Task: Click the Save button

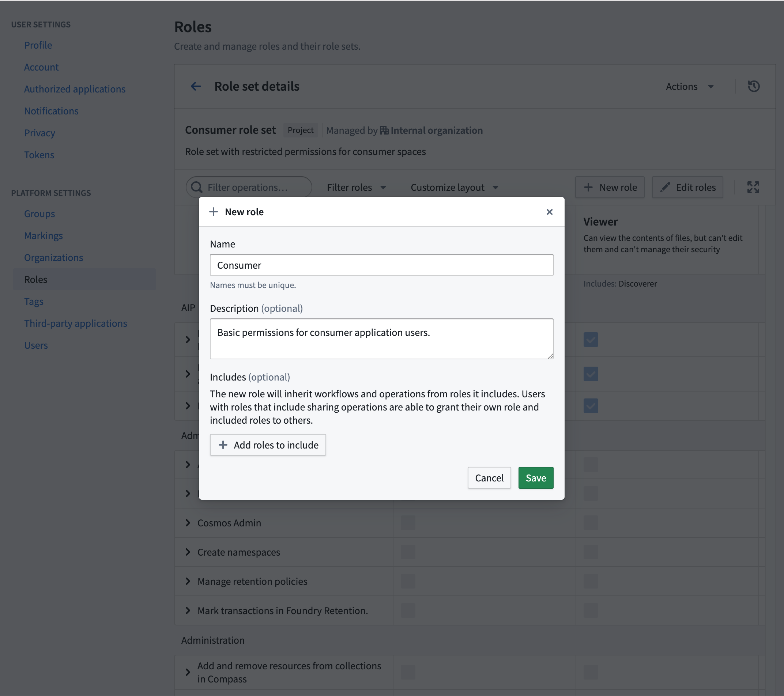Action: pos(535,477)
